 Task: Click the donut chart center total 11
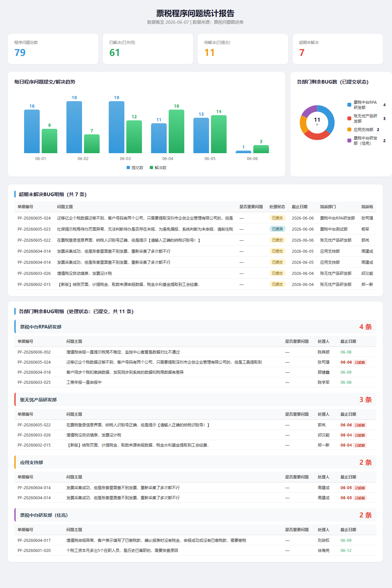point(317,120)
